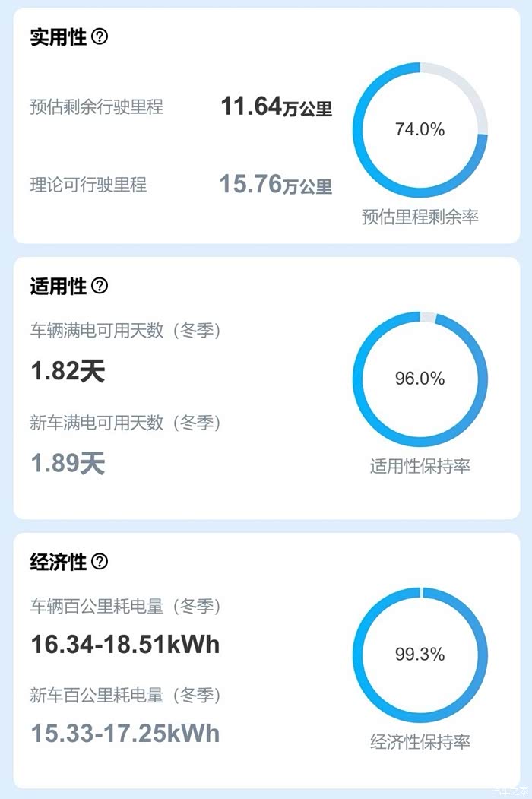Select the 16.34-18.51kWh consumption value
532x799 pixels.
pyautogui.click(x=125, y=645)
